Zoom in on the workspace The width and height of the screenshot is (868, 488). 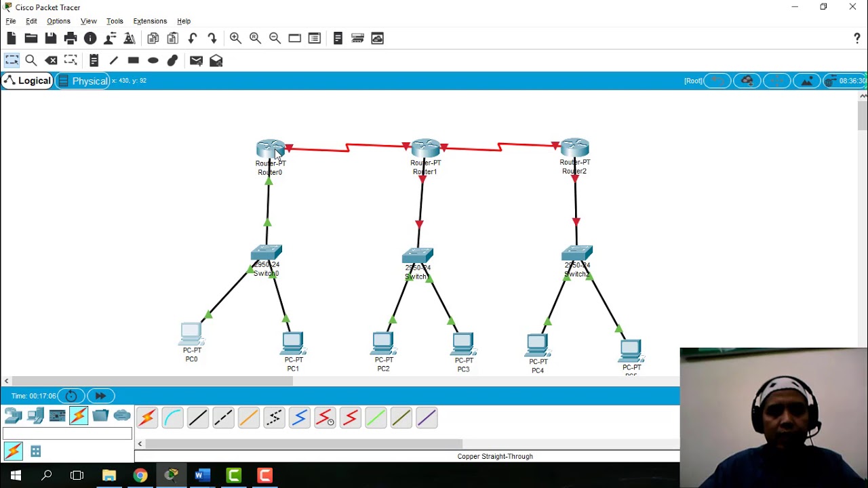pyautogui.click(x=235, y=39)
